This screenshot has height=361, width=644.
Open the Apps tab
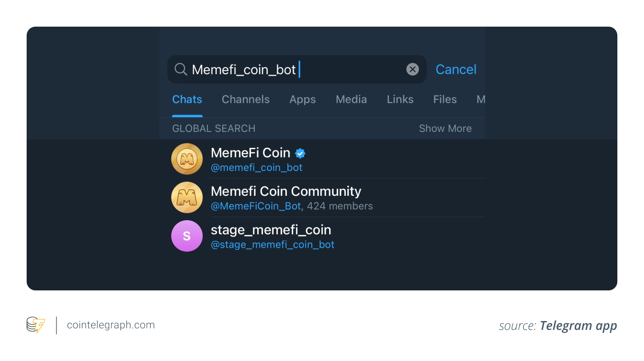click(302, 99)
